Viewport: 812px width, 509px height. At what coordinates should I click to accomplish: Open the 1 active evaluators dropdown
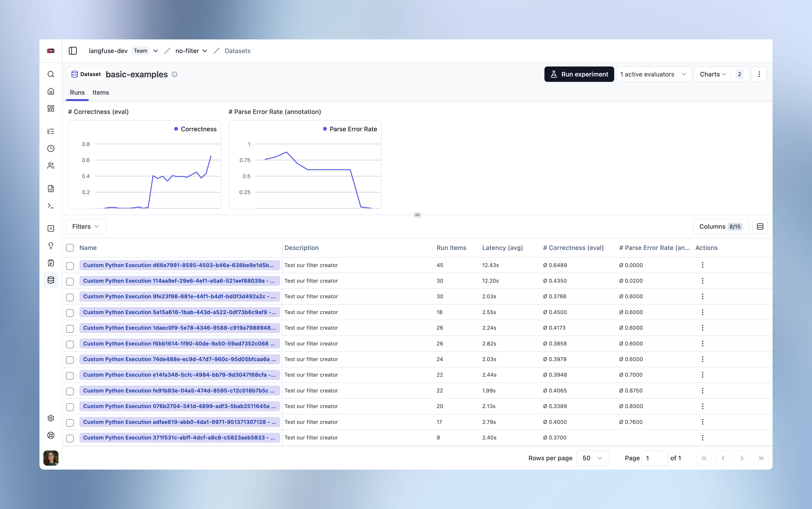pos(653,74)
